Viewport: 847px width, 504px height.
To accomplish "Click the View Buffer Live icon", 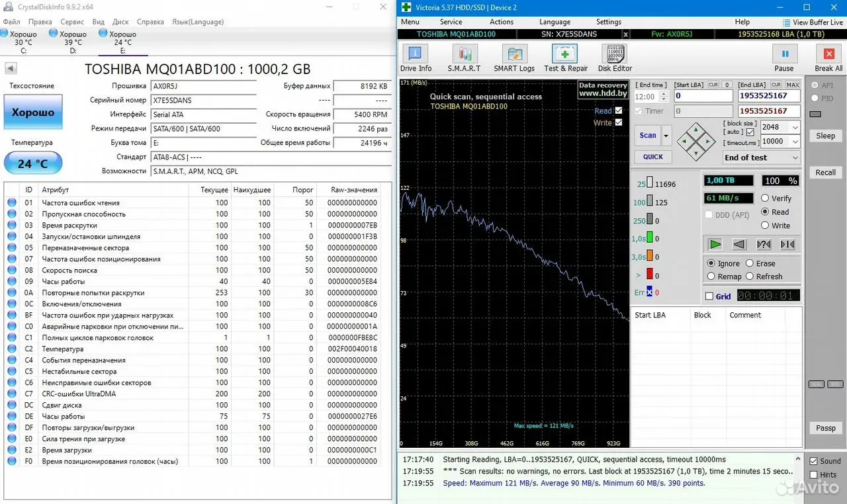I will click(787, 22).
